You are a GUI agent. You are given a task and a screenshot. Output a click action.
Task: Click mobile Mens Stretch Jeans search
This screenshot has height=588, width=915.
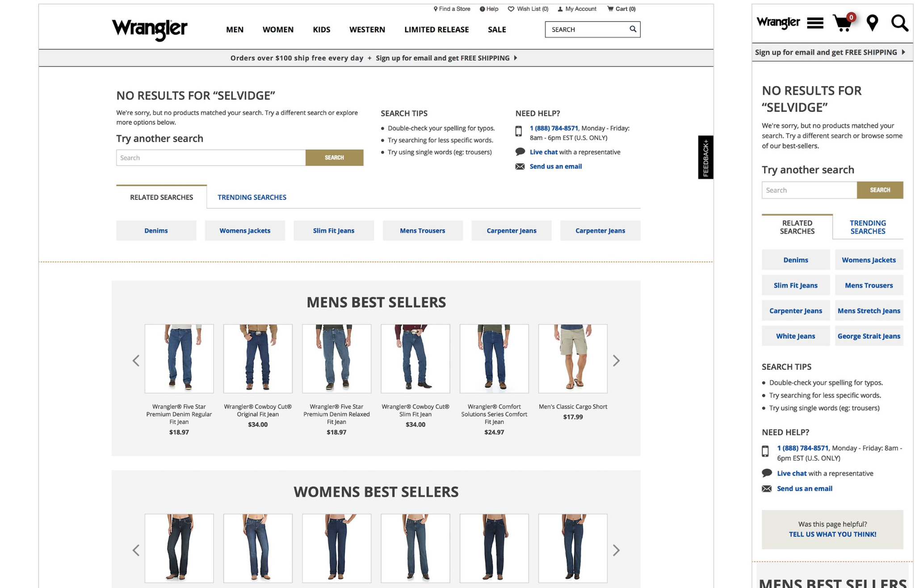coord(869,311)
